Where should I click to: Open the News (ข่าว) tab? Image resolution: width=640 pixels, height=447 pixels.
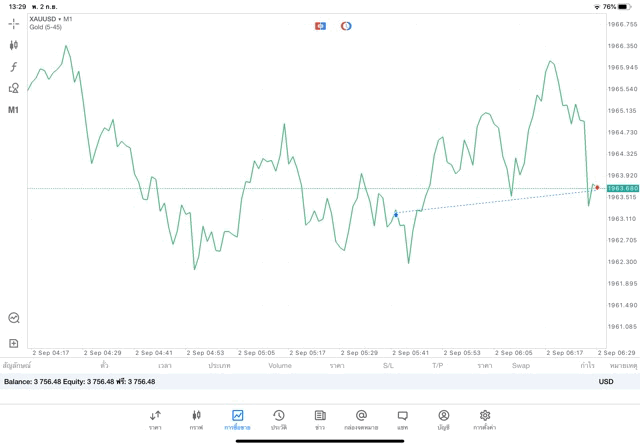[x=319, y=419]
